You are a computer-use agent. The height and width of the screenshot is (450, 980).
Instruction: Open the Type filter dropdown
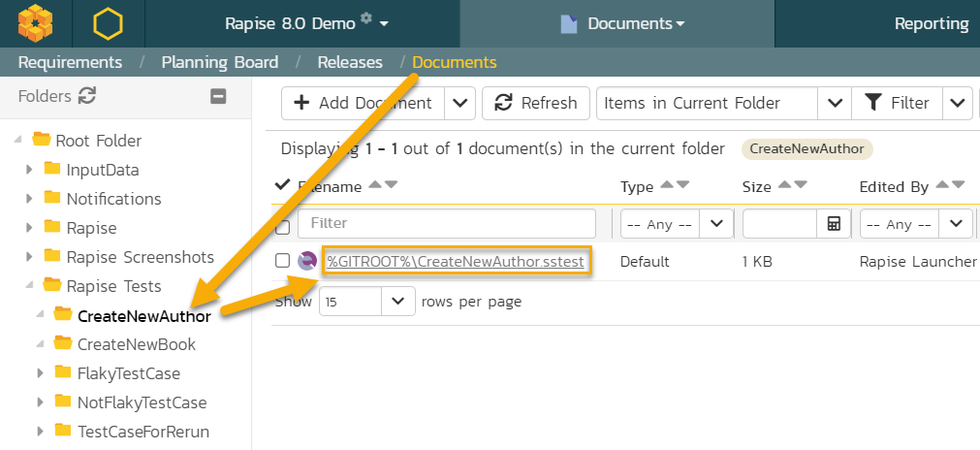715,224
